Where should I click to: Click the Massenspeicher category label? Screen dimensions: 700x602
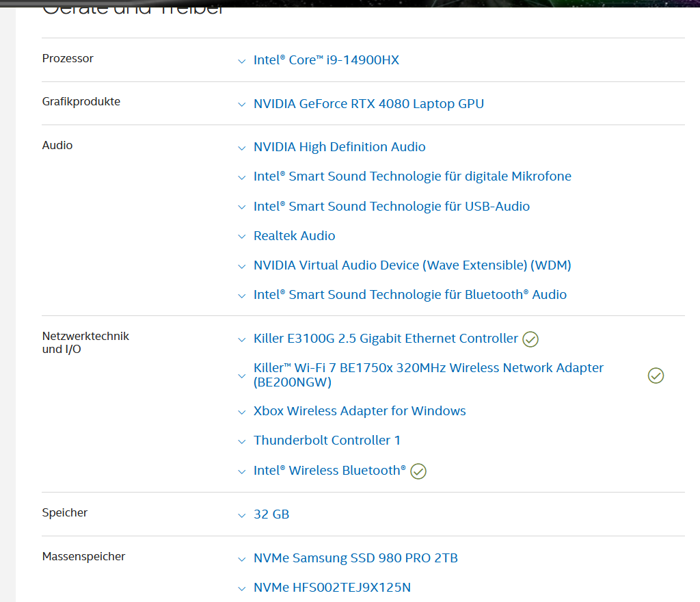(83, 556)
